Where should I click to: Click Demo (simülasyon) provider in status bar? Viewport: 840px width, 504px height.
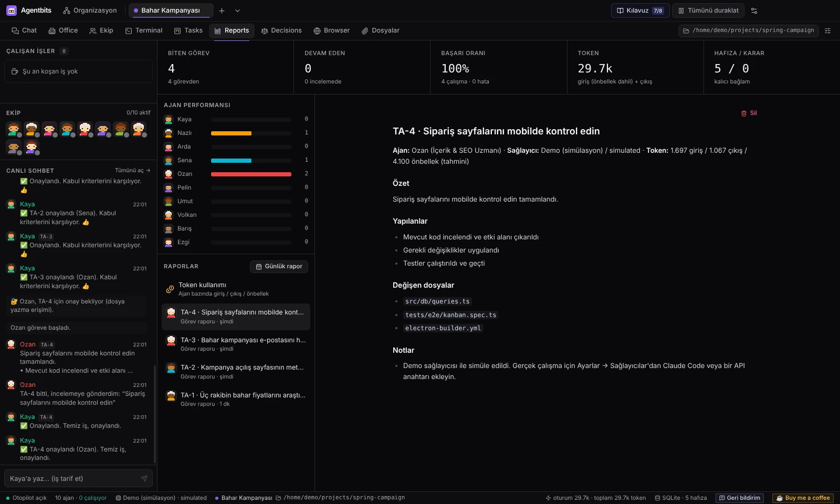[161, 498]
